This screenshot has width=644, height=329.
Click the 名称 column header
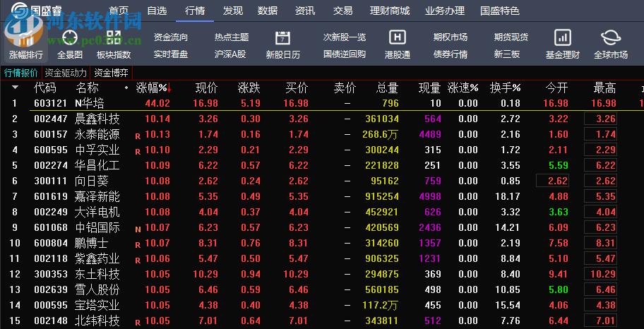[x=87, y=88]
